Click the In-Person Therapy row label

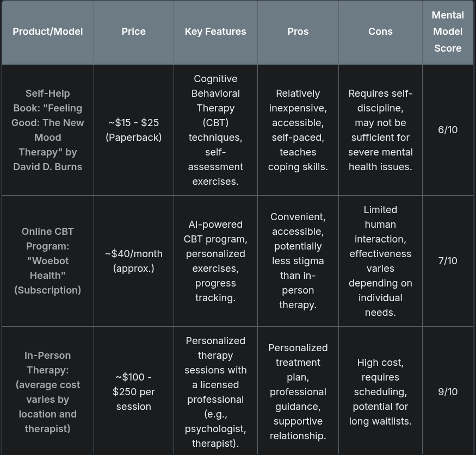tap(48, 392)
